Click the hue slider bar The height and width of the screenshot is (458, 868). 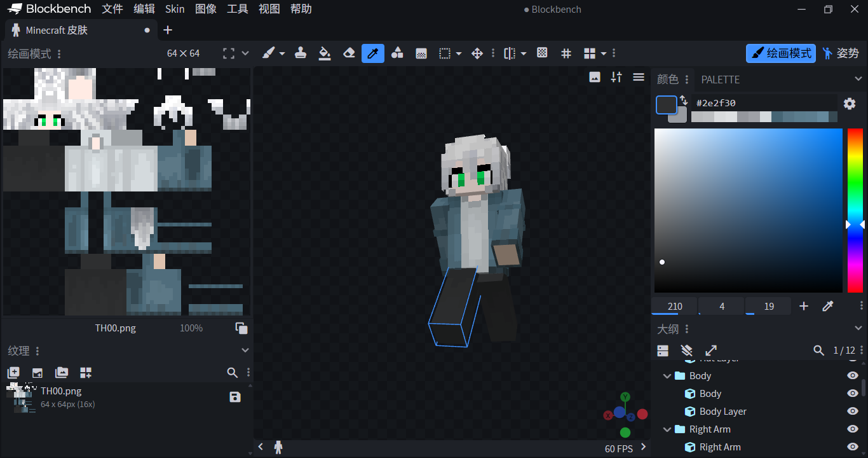[x=855, y=211]
